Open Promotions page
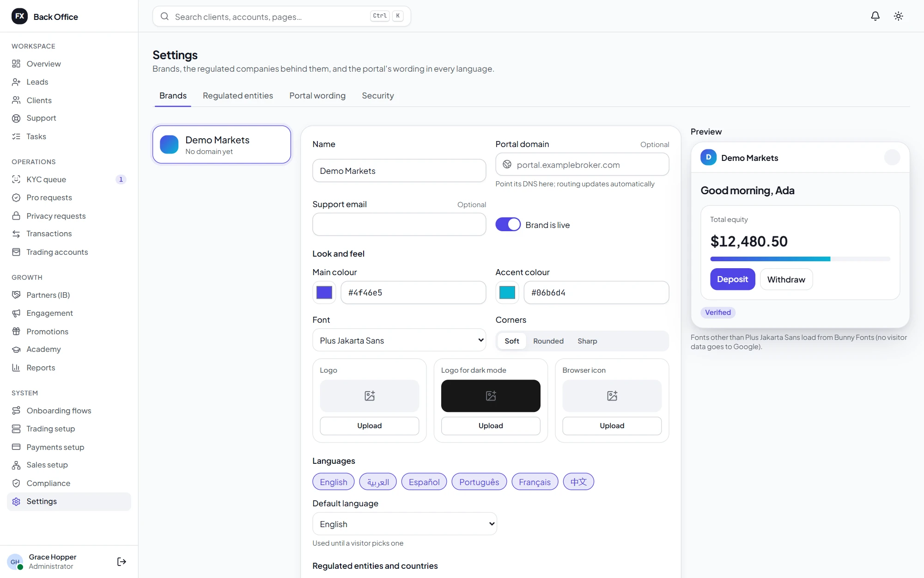The image size is (924, 578). 69,332
